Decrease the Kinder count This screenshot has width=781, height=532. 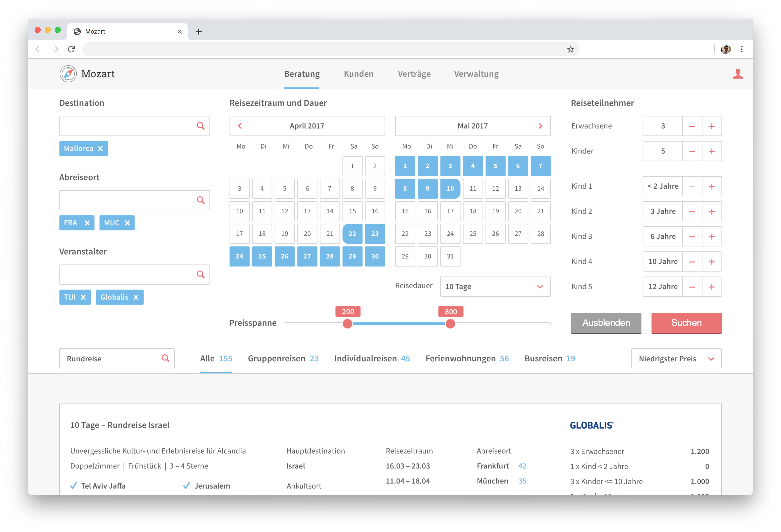click(692, 152)
